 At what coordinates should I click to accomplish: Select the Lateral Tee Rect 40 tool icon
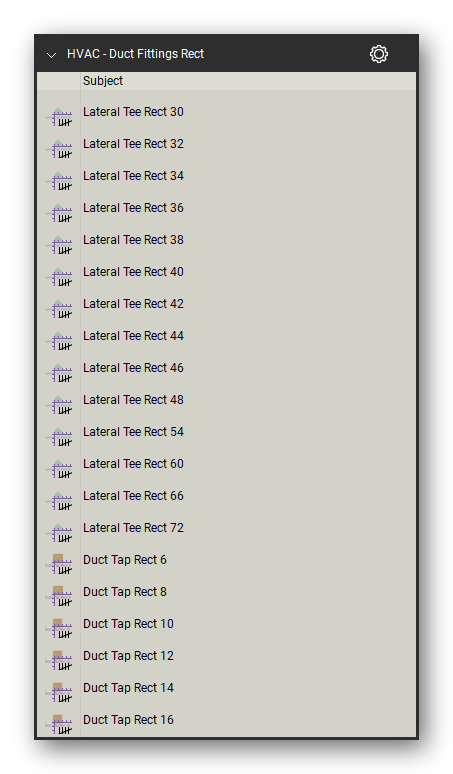coord(59,277)
